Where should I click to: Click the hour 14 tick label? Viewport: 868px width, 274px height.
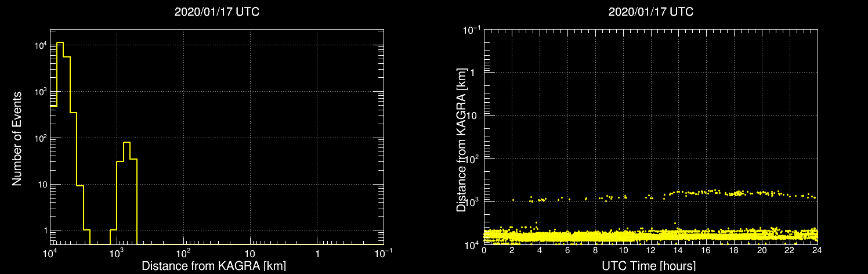pyautogui.click(x=679, y=250)
